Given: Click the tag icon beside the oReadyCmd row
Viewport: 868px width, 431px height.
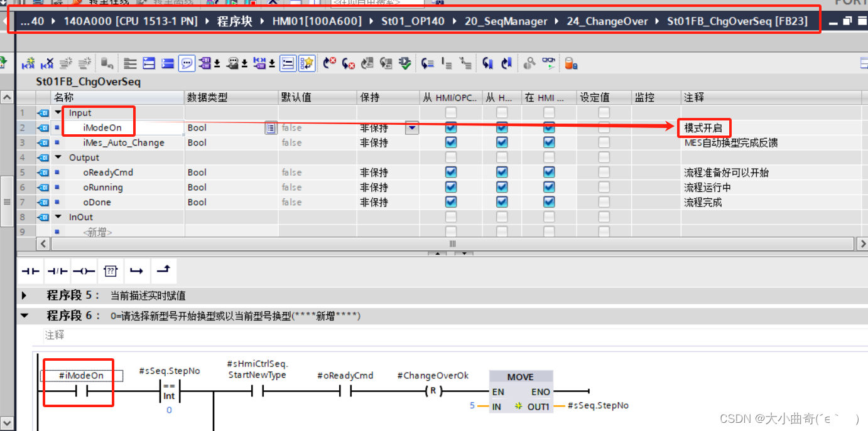Looking at the screenshot, I should tap(43, 173).
